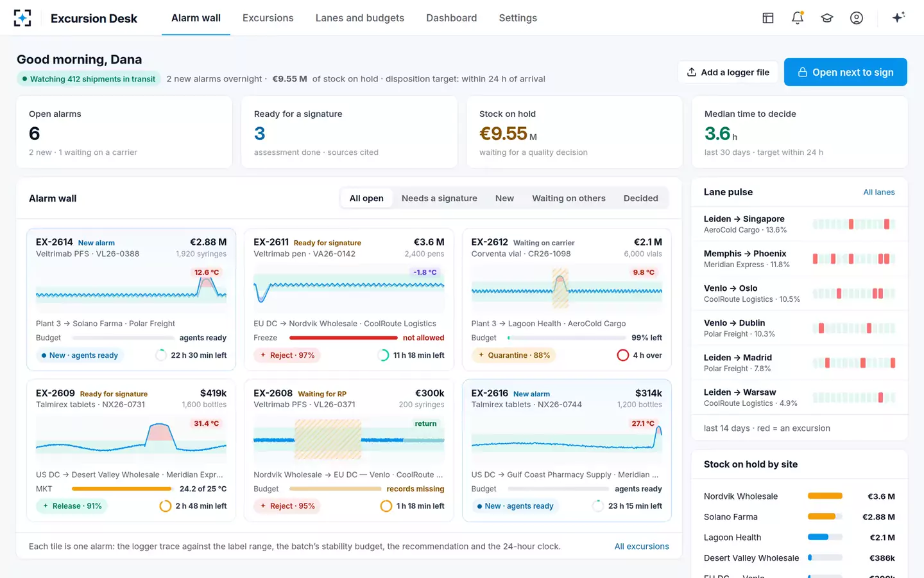Image resolution: width=924 pixels, height=578 pixels.
Task: Click the 22 h 30 min countdown ring on EX-2614
Action: pos(161,355)
